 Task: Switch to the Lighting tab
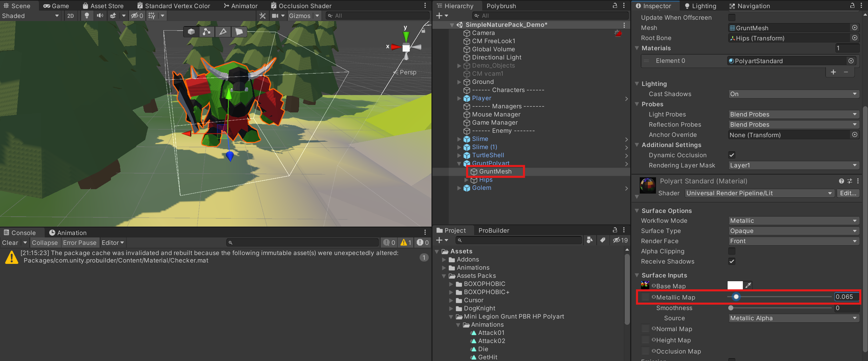point(700,6)
